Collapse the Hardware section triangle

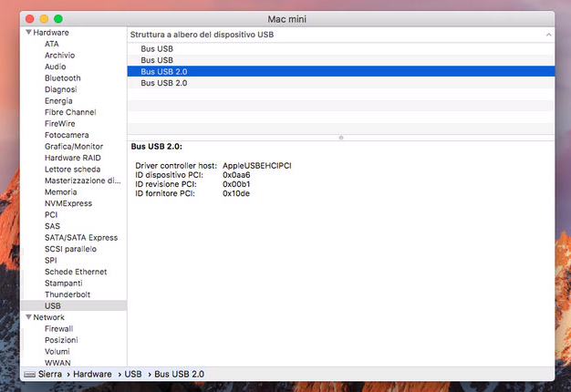[28, 33]
